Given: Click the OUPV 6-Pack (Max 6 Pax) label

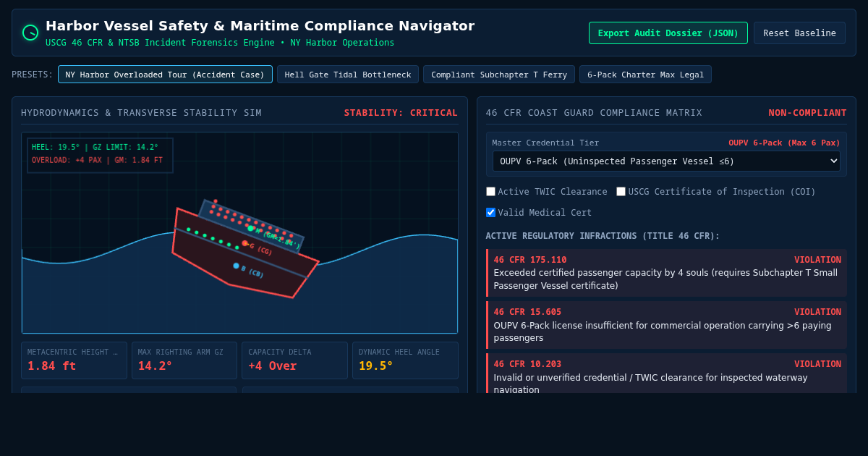Looking at the screenshot, I should click(x=784, y=143).
